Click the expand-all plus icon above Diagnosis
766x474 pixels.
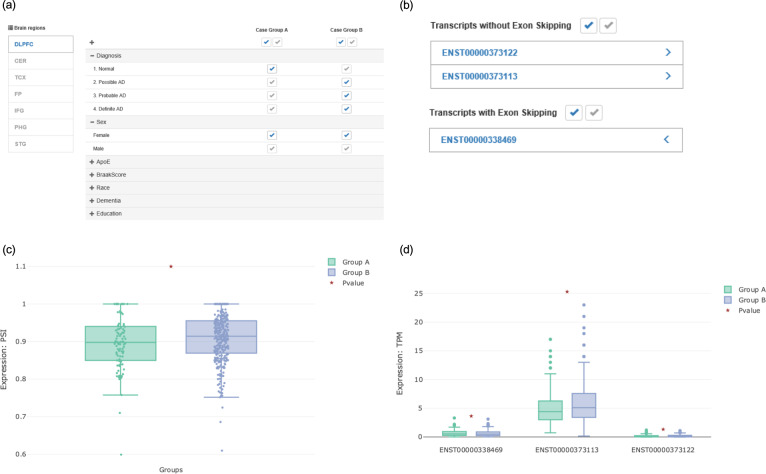pos(92,42)
